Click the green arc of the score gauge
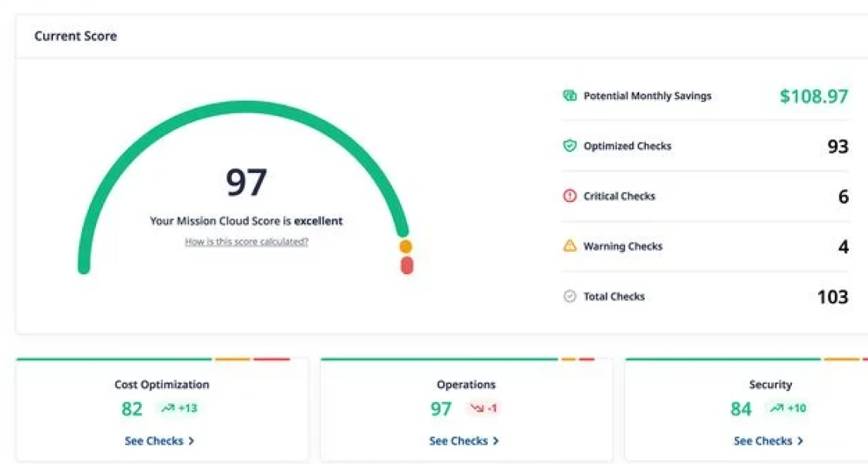 point(247,108)
